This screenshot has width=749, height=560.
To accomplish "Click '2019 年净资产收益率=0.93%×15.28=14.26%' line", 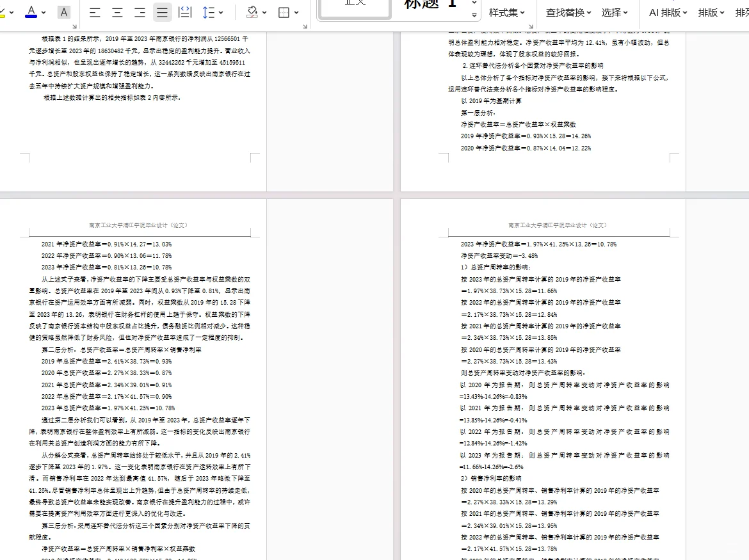I will (x=526, y=136).
